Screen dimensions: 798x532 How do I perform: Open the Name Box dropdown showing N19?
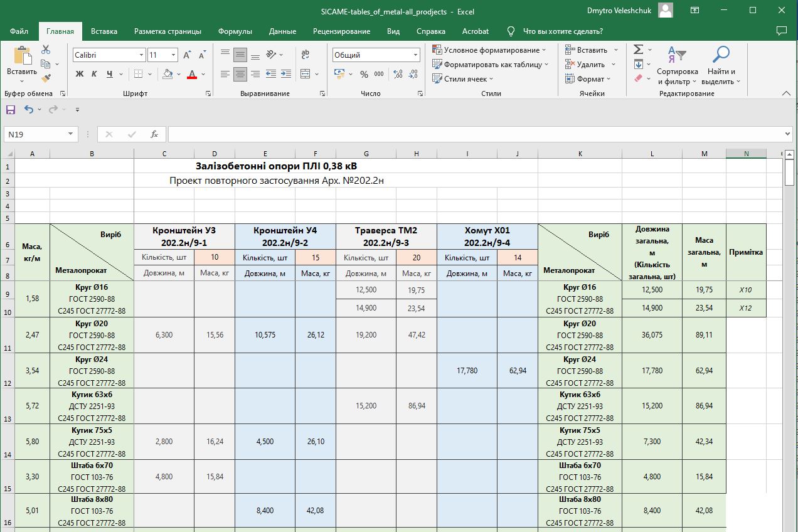point(70,134)
